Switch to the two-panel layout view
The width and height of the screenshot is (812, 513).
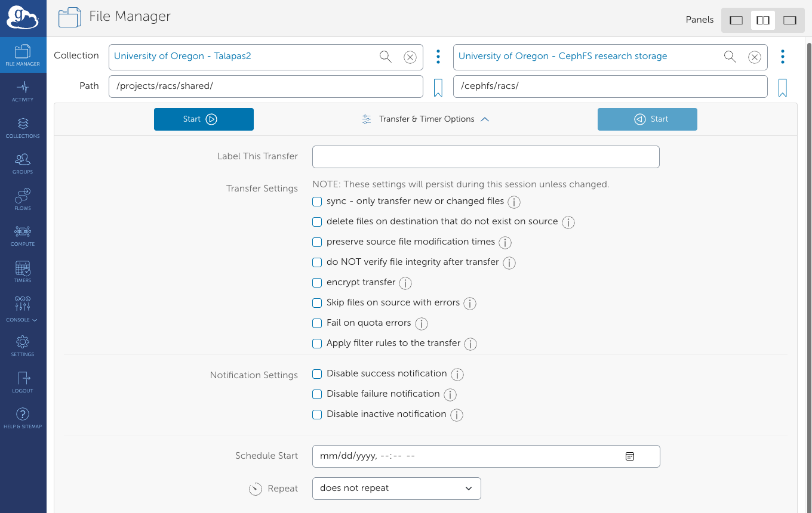762,20
